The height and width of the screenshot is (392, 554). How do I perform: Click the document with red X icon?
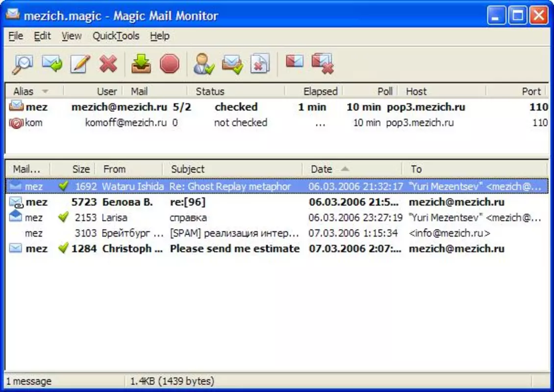pyautogui.click(x=260, y=64)
